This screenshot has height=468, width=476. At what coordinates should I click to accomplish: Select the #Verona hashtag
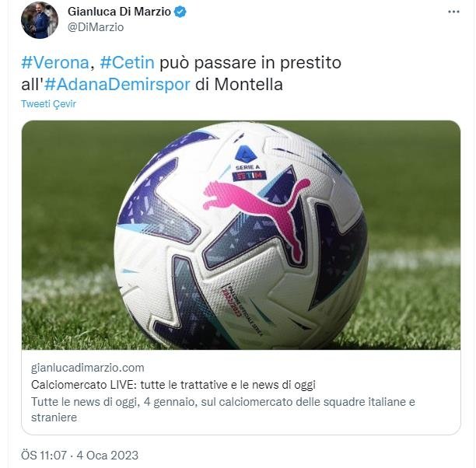[58, 63]
